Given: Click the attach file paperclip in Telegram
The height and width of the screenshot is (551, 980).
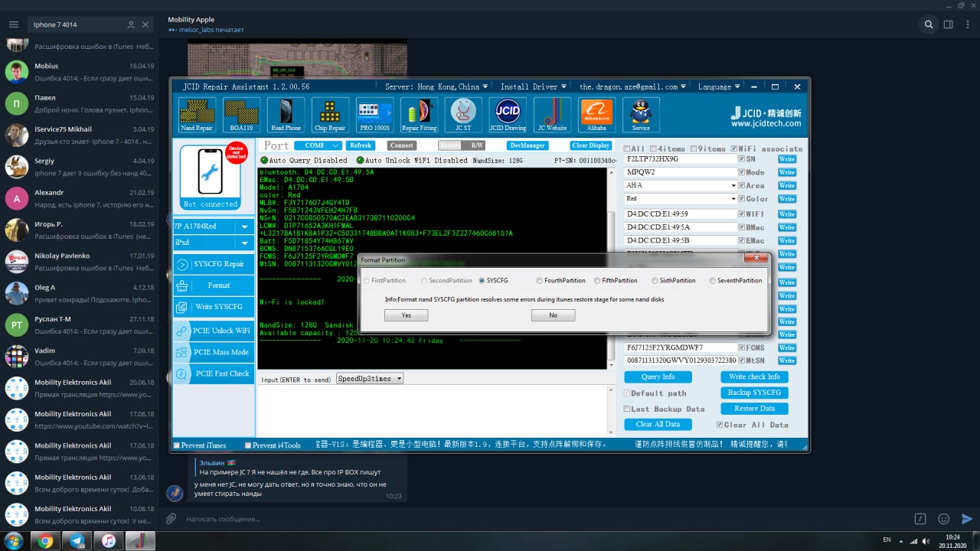Looking at the screenshot, I should (171, 518).
